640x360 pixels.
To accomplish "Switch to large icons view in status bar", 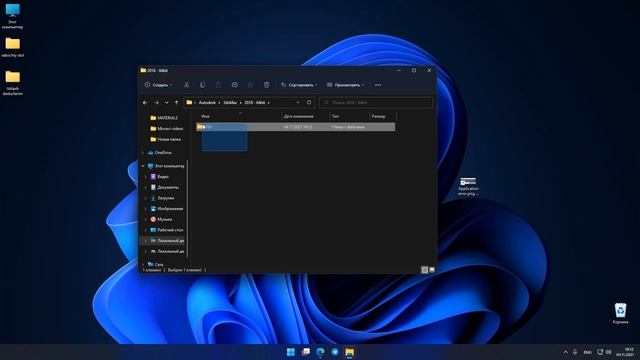I will click(x=432, y=270).
